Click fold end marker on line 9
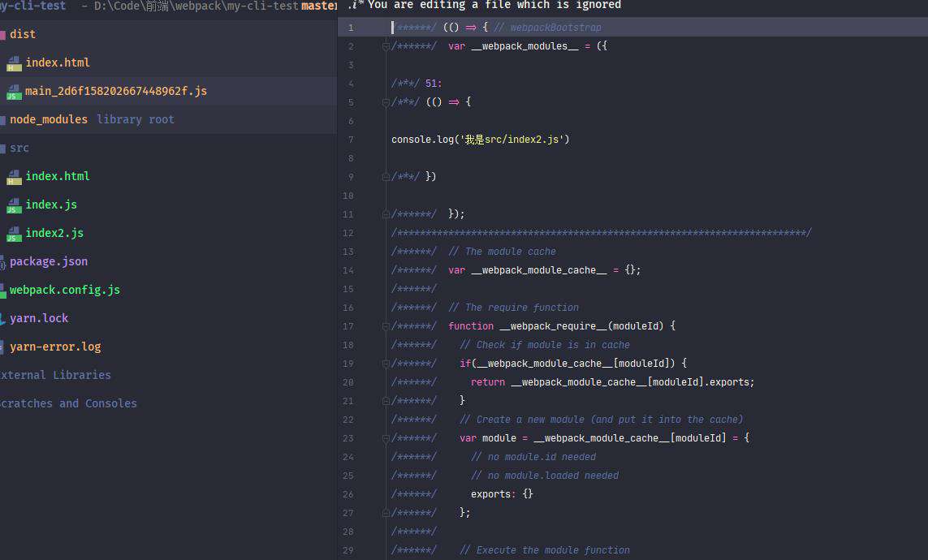 pos(386,177)
